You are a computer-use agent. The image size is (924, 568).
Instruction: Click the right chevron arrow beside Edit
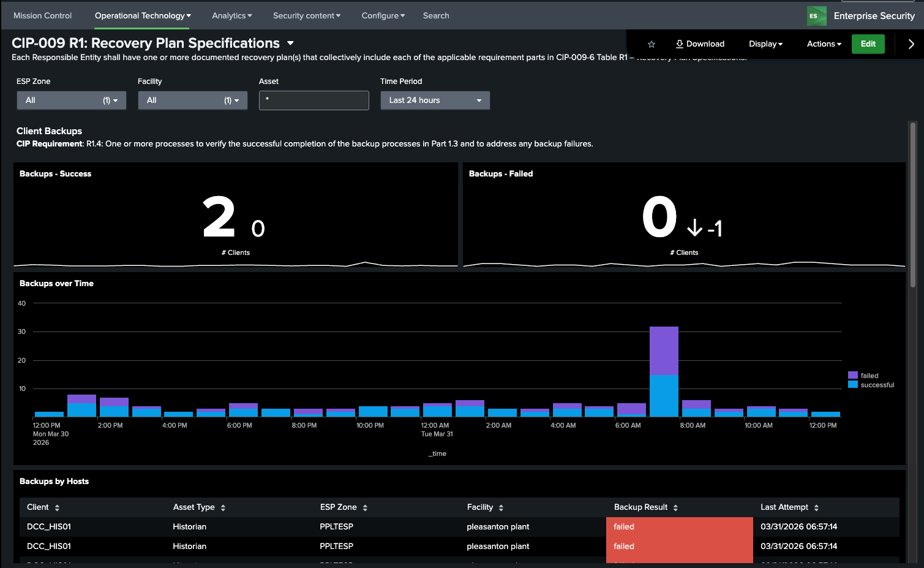pos(911,44)
